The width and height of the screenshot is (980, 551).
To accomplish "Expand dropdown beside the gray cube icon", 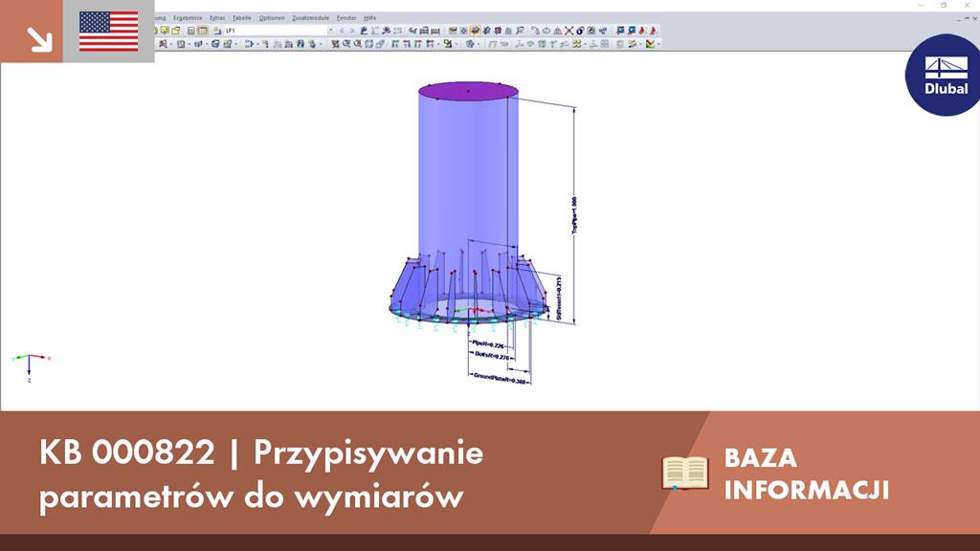I will [x=479, y=44].
